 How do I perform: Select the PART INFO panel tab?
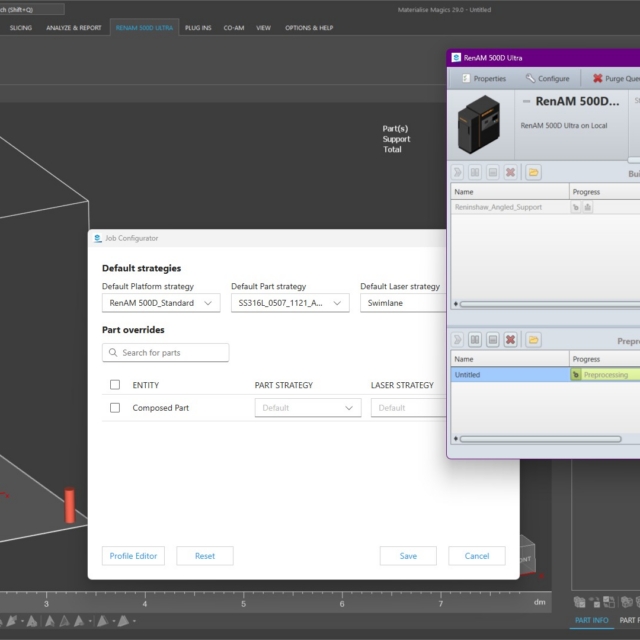point(591,620)
